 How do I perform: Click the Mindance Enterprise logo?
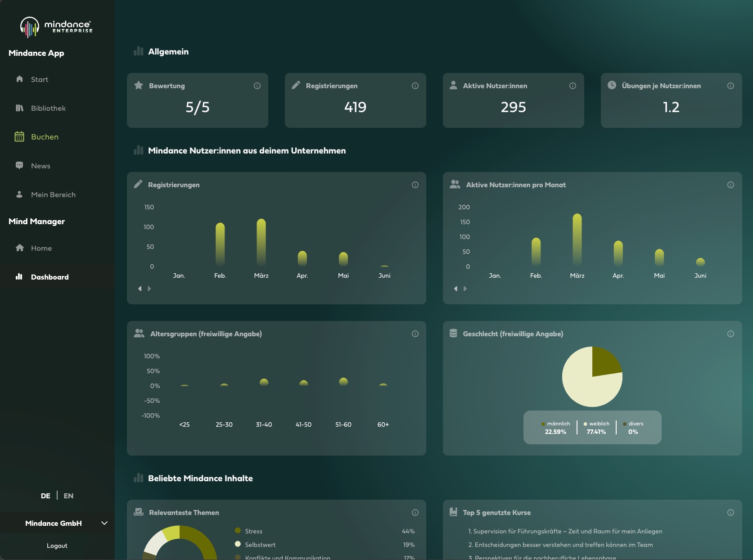(x=56, y=27)
